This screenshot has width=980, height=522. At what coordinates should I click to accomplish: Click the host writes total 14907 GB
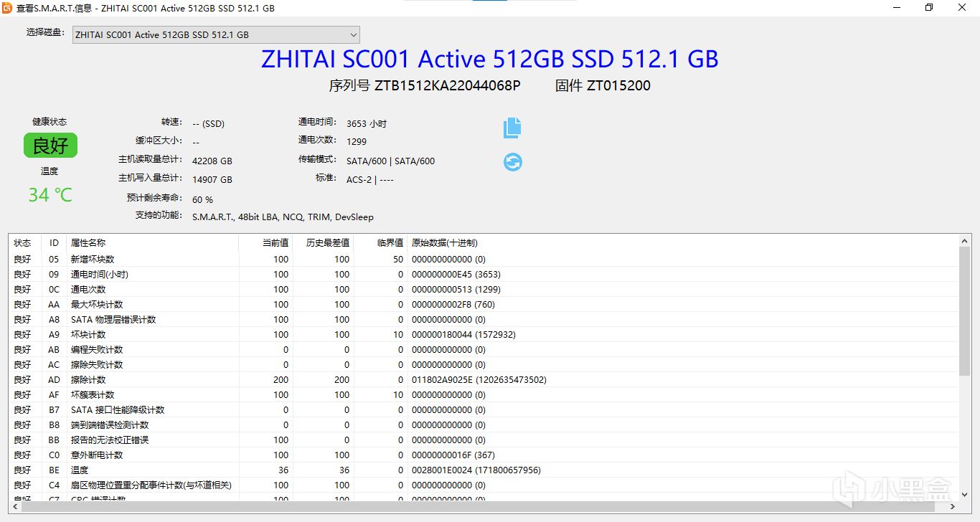click(x=212, y=179)
